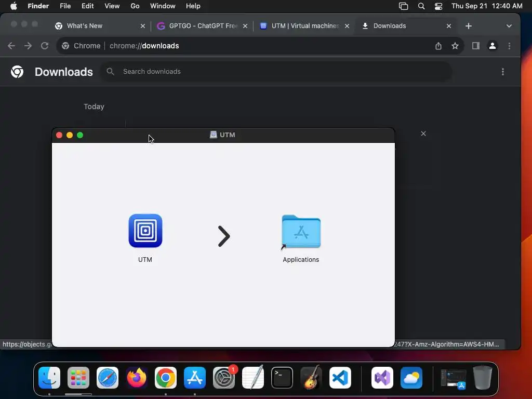Launch Safari from the Dock

[108, 378]
